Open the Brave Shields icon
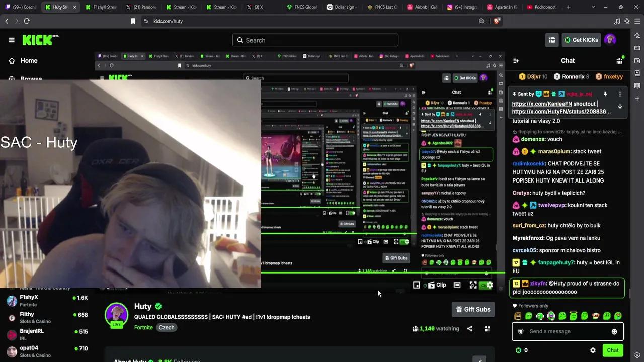The image size is (644, 362). pos(497,21)
